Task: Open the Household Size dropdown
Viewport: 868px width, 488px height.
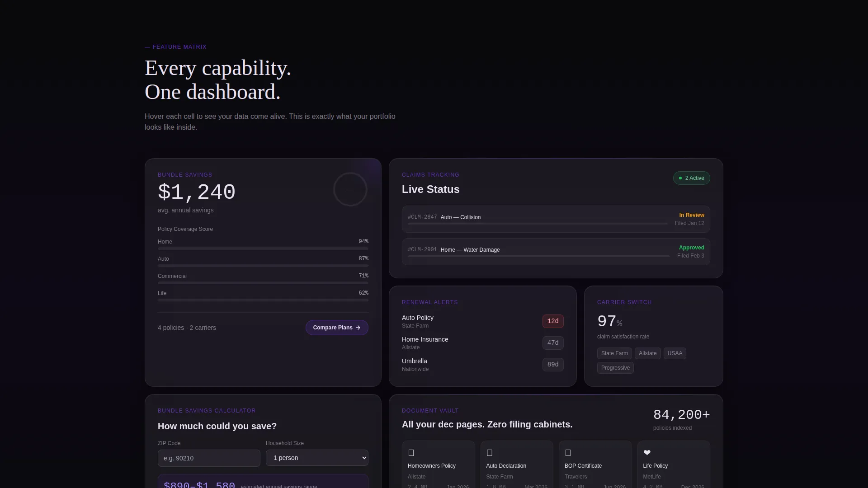Action: tap(317, 458)
